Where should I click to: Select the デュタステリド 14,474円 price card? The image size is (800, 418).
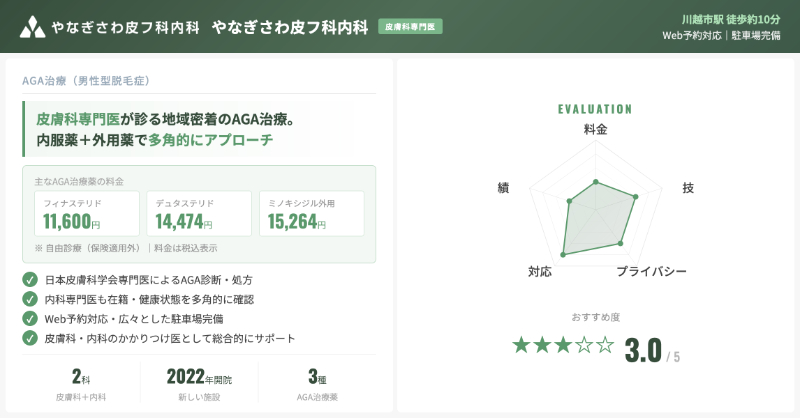pyautogui.click(x=198, y=214)
